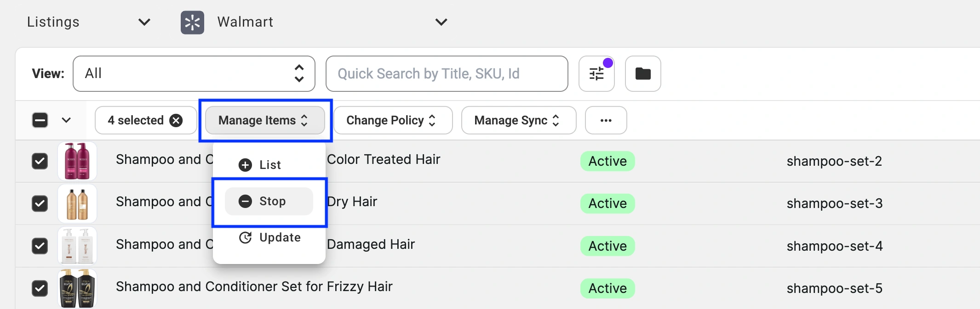
Task: Click the Walmart marketplace logo icon
Action: point(192,22)
